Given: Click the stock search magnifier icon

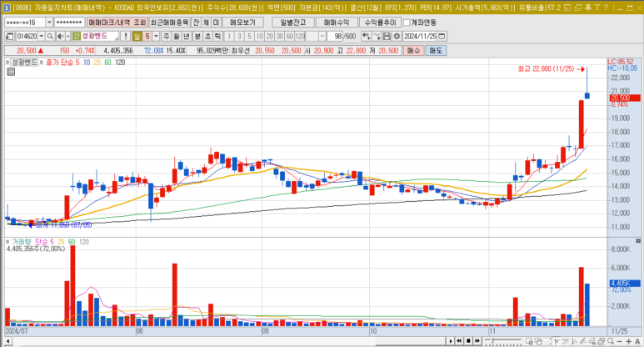Looking at the screenshot, I should (x=50, y=36).
